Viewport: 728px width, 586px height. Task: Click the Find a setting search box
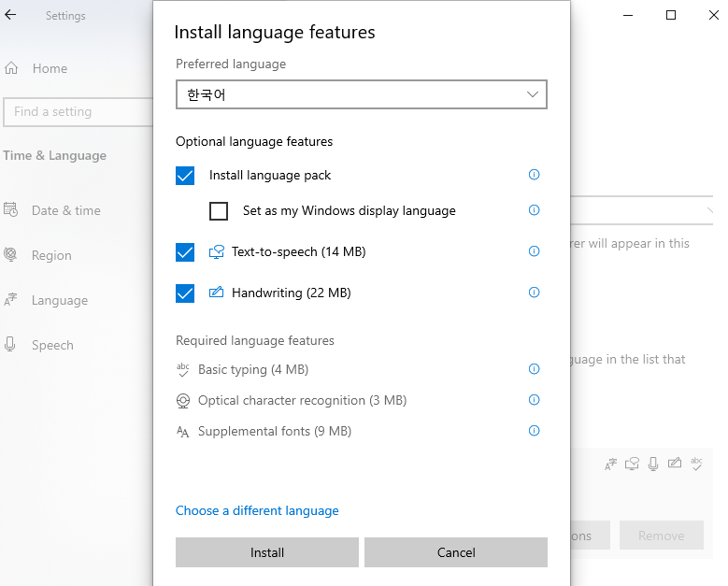click(78, 112)
